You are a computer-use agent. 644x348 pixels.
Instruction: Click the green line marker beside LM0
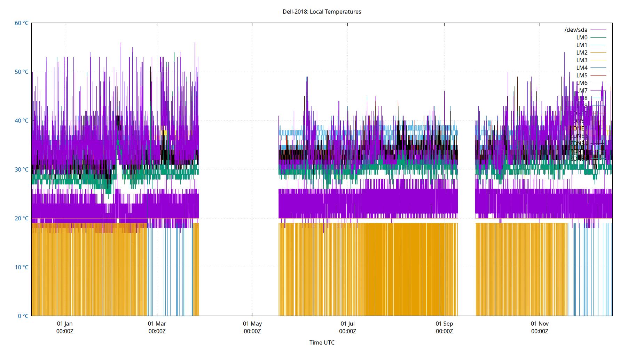point(598,37)
